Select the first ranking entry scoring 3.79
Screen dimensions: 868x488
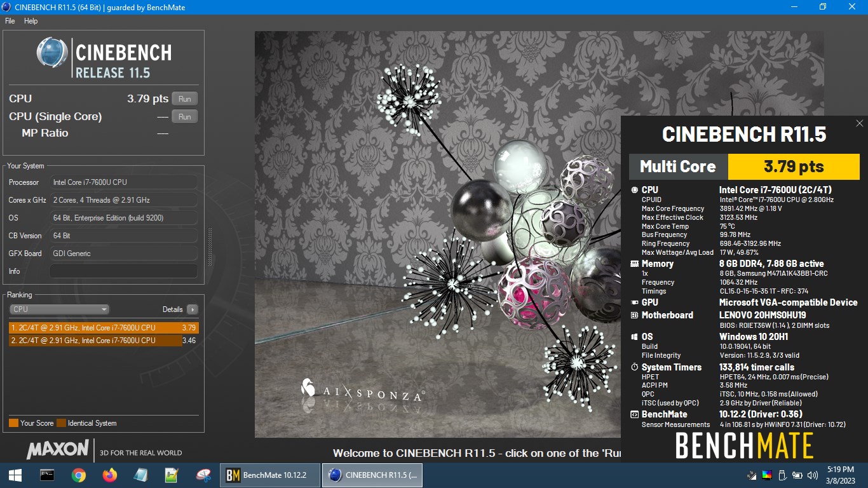tap(104, 328)
